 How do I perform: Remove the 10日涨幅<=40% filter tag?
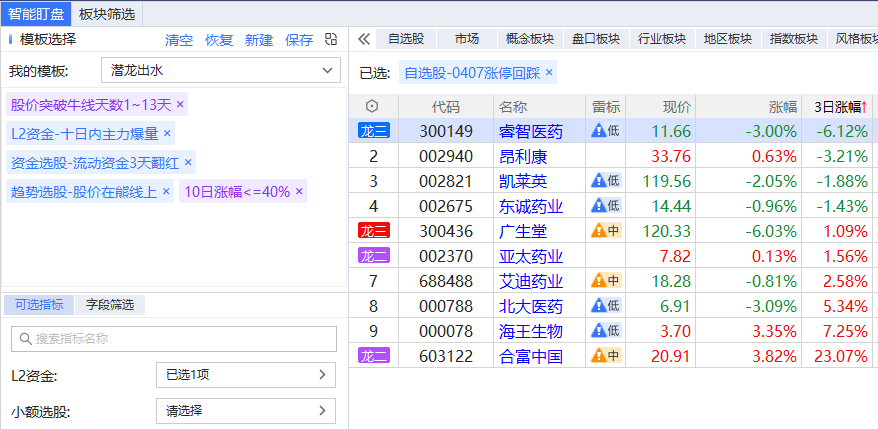click(299, 192)
